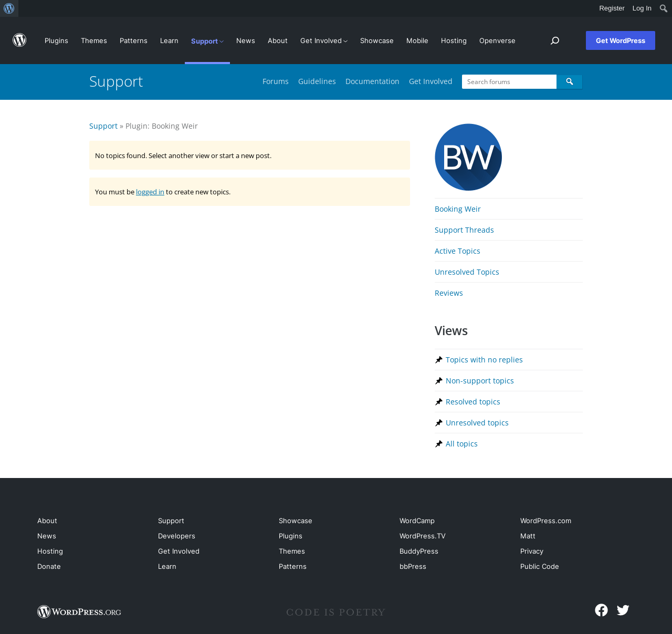The image size is (672, 634).
Task: Open the Booking Weir sidebar link
Action: [x=458, y=209]
